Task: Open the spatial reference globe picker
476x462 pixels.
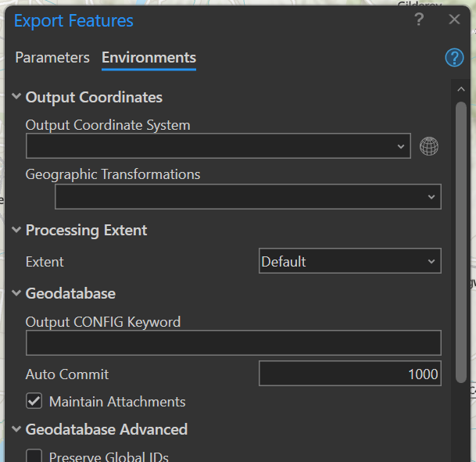Action: coord(428,146)
